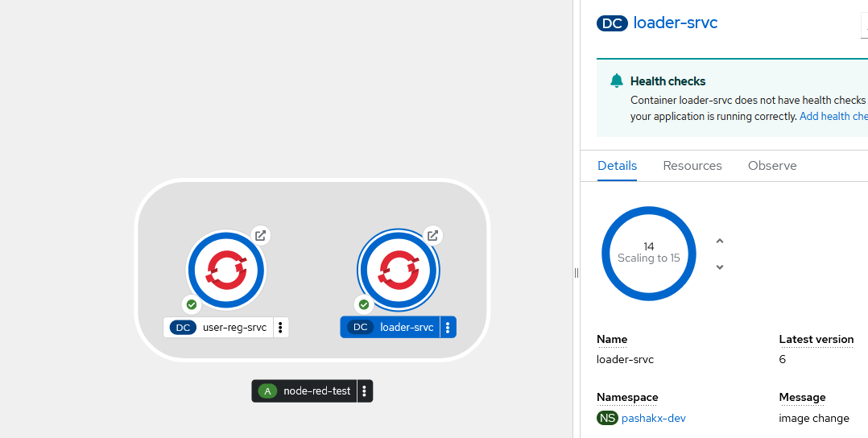
Task: Open URL icon on user-reg-srvc node
Action: [260, 236]
